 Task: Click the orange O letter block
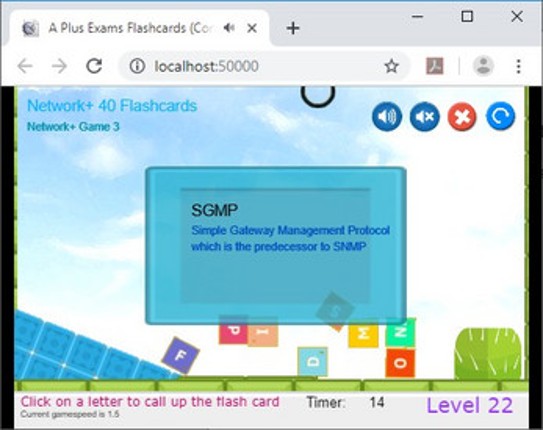click(x=400, y=363)
